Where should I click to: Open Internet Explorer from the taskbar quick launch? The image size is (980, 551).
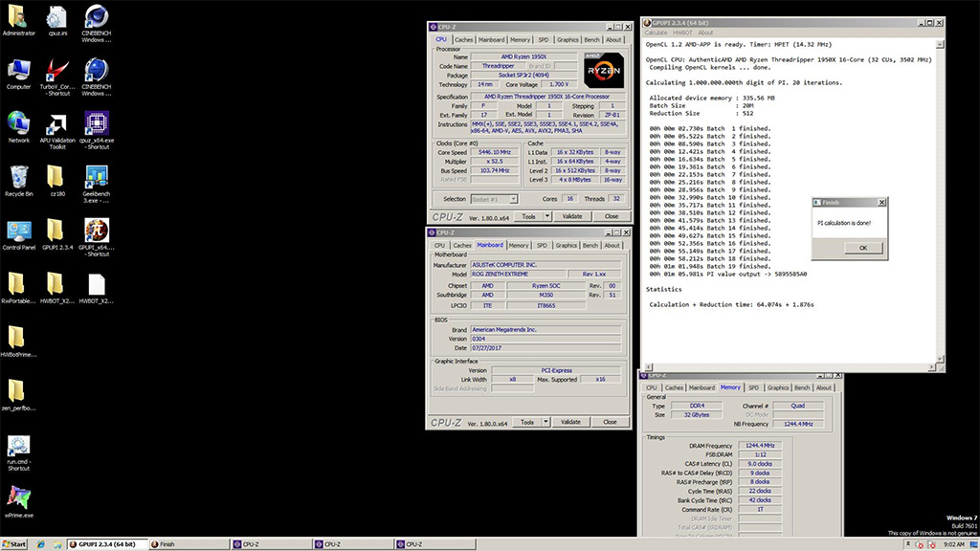click(40, 544)
